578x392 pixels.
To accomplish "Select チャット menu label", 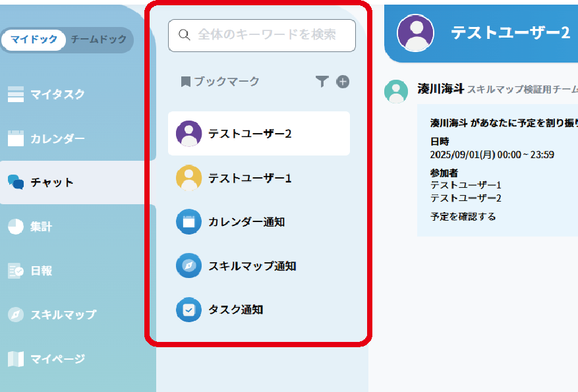I will 52,182.
